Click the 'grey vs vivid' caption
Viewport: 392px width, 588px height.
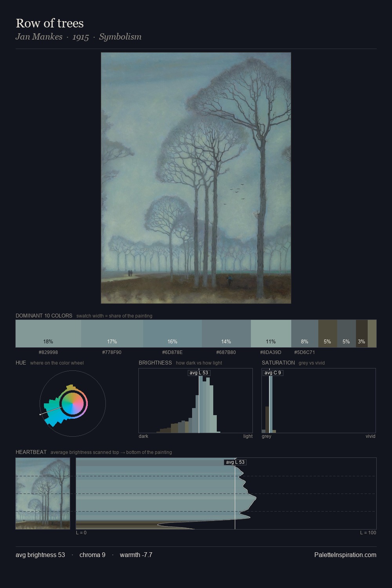pyautogui.click(x=312, y=363)
